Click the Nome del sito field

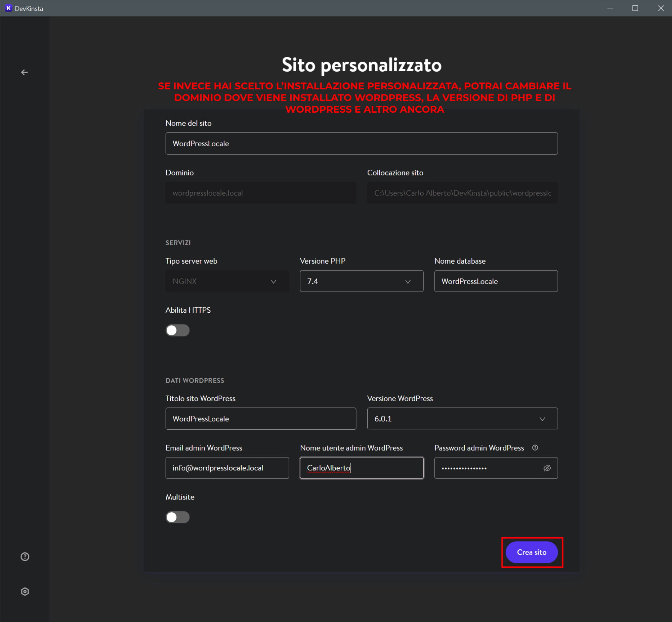click(361, 143)
